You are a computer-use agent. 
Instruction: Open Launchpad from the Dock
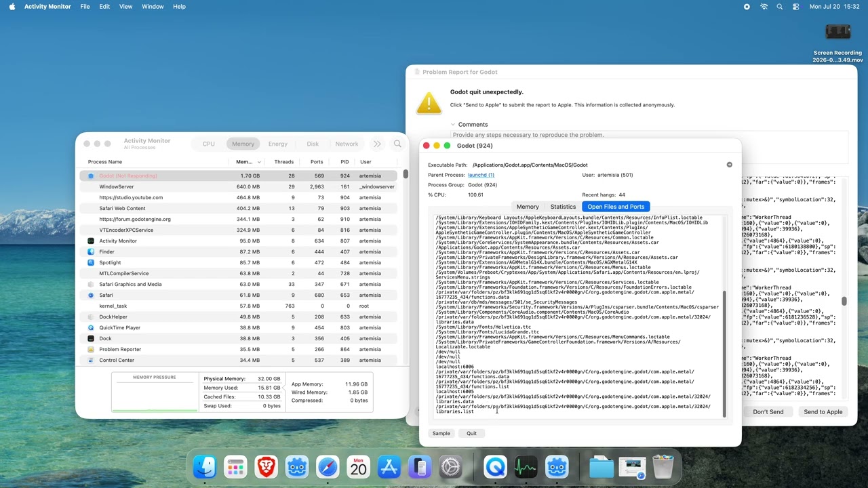(235, 467)
